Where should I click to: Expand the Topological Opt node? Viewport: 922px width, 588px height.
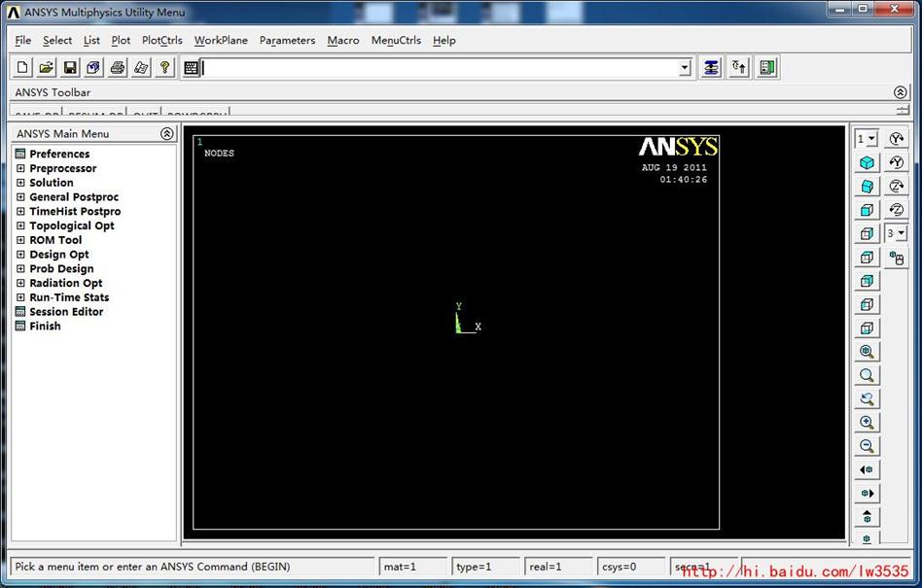tap(20, 225)
